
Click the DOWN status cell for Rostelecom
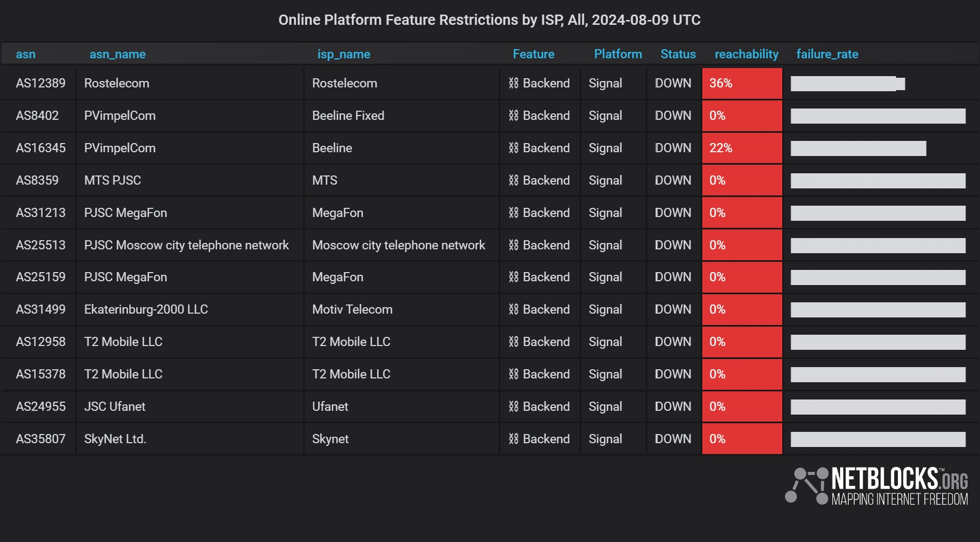point(674,83)
